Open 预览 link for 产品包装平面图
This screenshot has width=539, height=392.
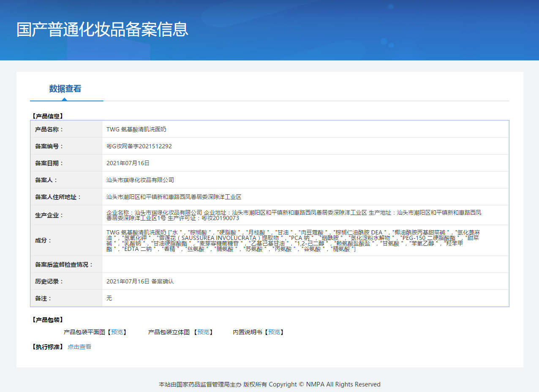117,332
